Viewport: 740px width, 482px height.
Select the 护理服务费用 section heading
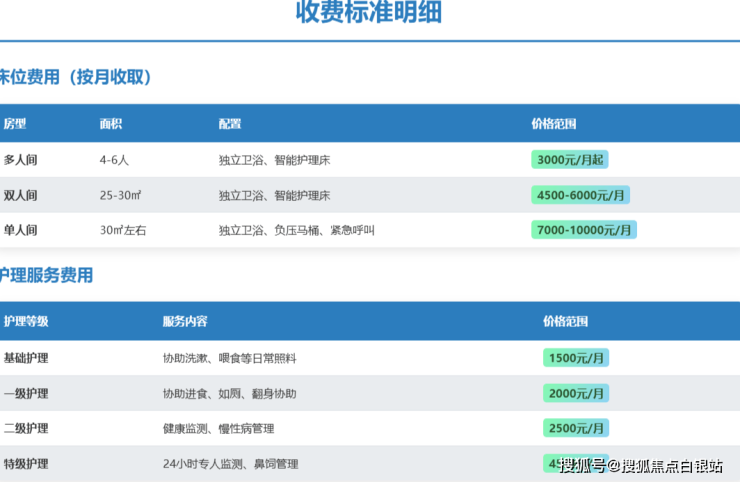(46, 276)
